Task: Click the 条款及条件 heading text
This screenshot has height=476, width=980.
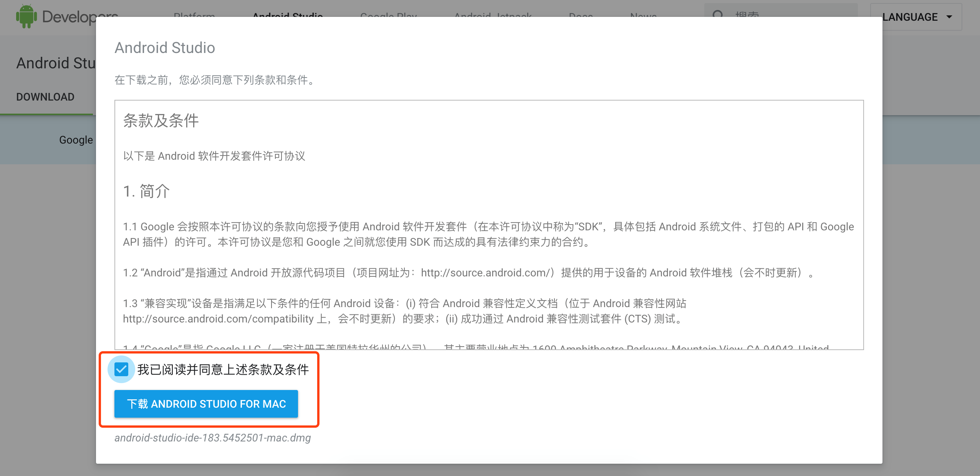Action: [161, 121]
